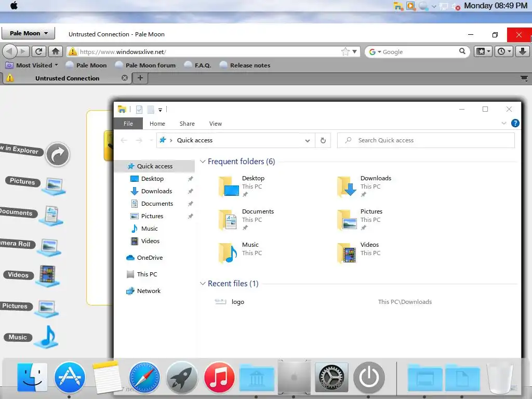Viewport: 532px width, 399px height.
Task: Collapse the Recent files section
Action: [203, 283]
